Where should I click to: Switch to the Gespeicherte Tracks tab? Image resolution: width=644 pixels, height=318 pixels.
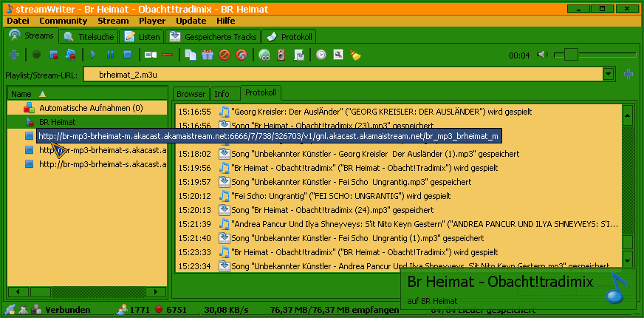[x=213, y=36]
